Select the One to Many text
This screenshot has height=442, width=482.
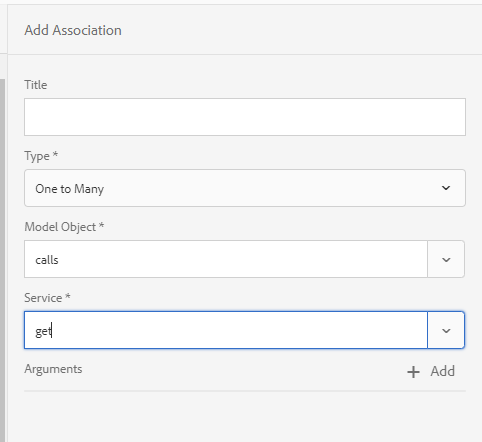pos(70,189)
